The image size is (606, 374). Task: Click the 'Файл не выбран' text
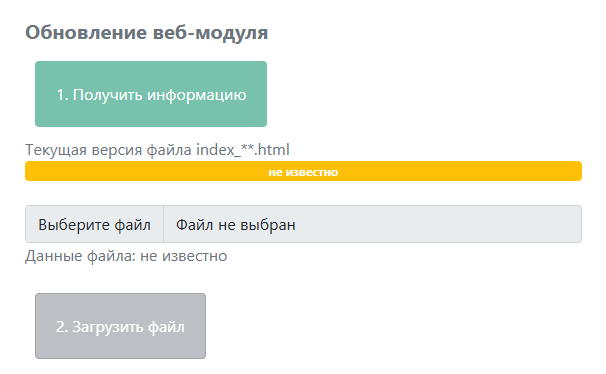[x=236, y=224]
